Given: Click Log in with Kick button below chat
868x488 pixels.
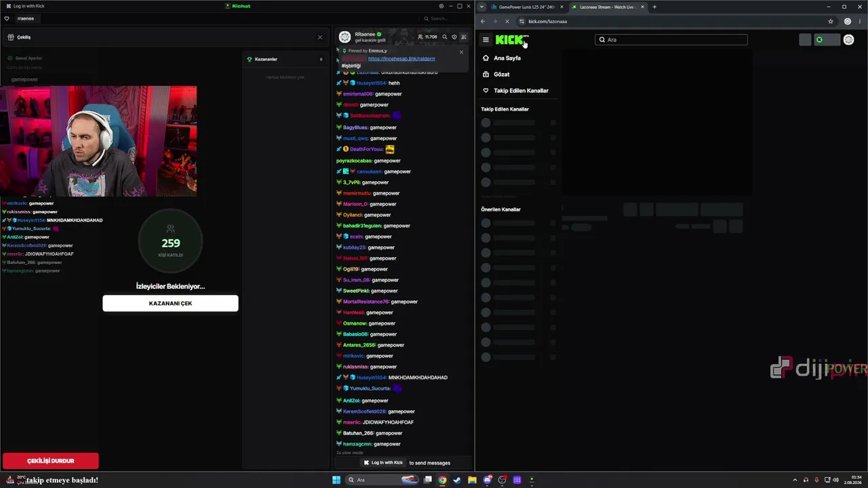Looking at the screenshot, I should point(383,463).
